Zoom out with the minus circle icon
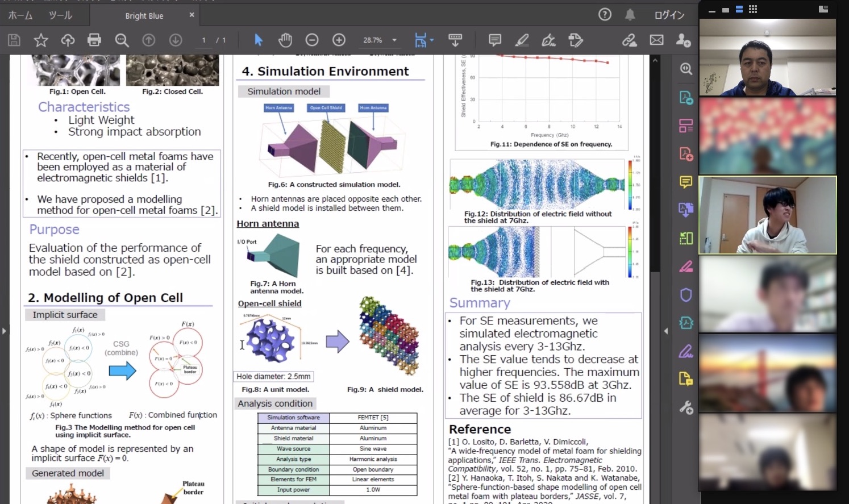This screenshot has height=504, width=849. click(312, 40)
